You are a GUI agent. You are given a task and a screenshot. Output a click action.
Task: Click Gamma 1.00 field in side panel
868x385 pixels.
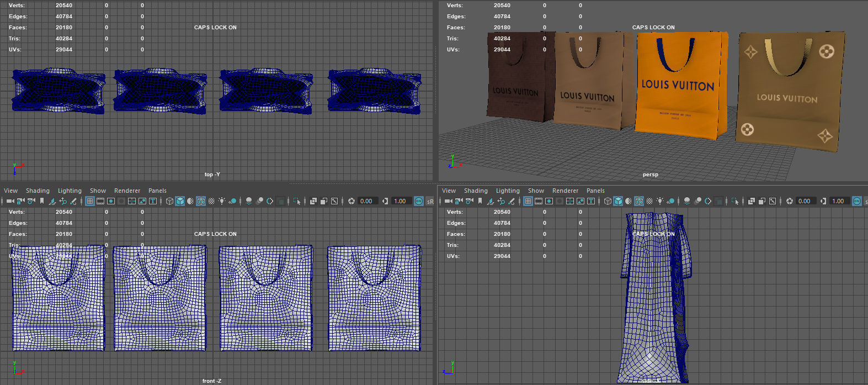click(x=839, y=201)
